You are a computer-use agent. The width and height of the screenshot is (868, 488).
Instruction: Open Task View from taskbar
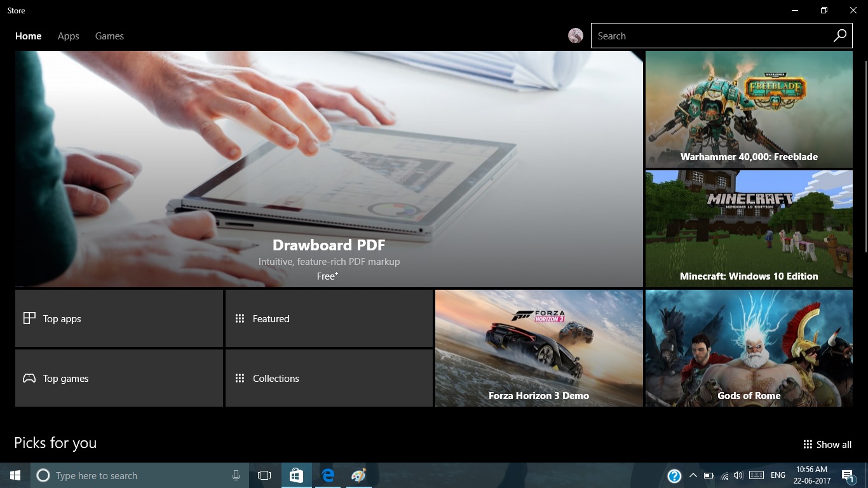pos(264,475)
